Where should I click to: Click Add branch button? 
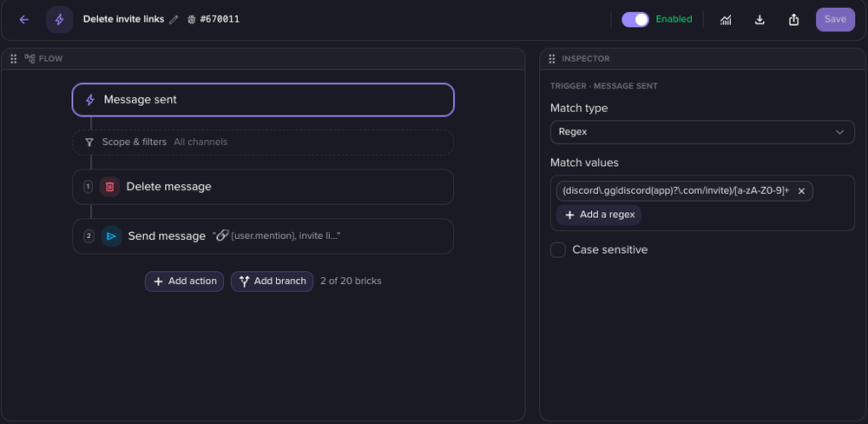click(272, 281)
